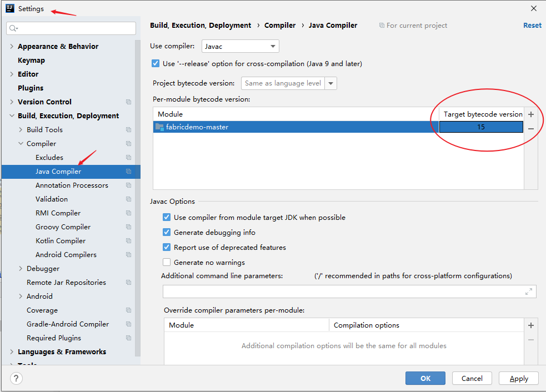546x392 pixels.
Task: Uncheck "Report use of deprecated features"
Action: pos(166,247)
